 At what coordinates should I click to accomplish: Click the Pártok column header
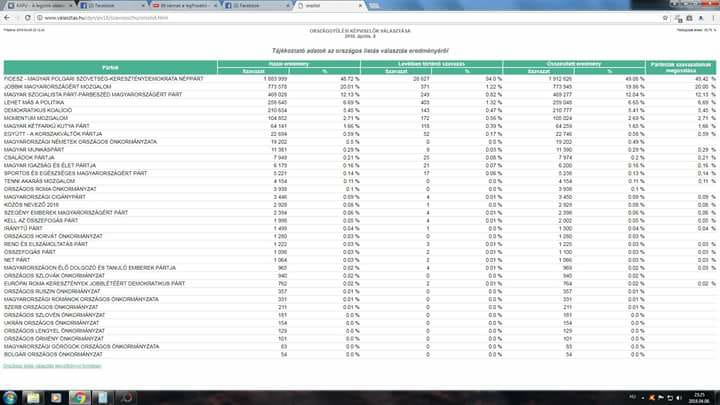(110, 68)
